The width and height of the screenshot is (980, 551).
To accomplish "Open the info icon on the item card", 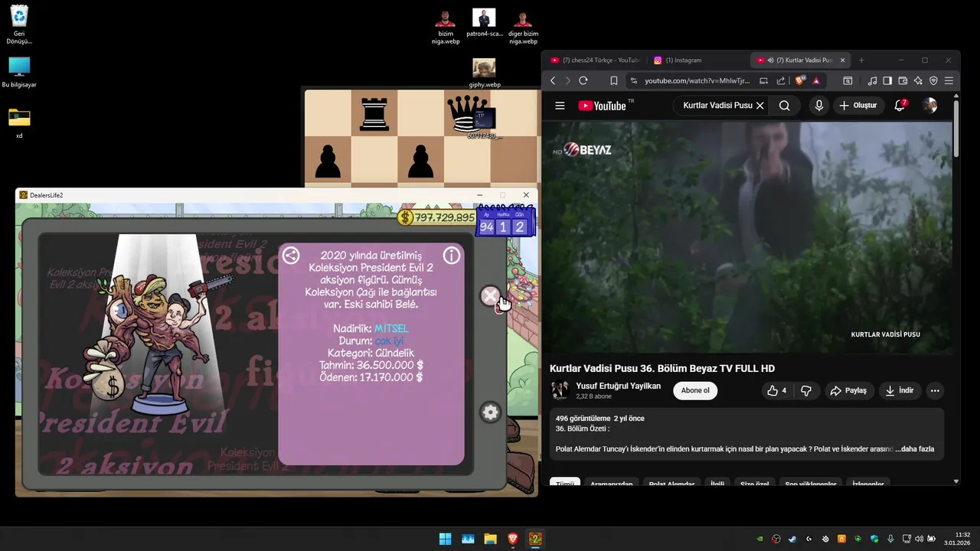I will click(452, 256).
